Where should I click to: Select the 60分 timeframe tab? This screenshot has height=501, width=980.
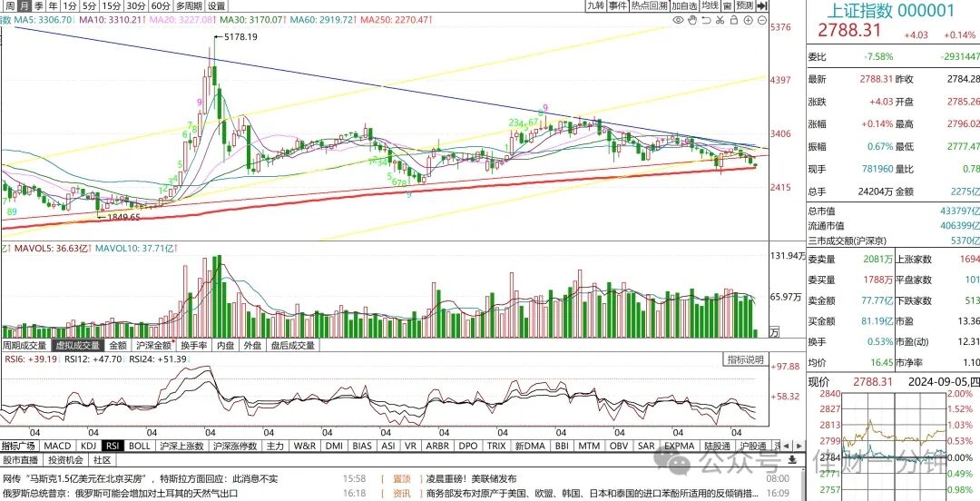coord(161,5)
